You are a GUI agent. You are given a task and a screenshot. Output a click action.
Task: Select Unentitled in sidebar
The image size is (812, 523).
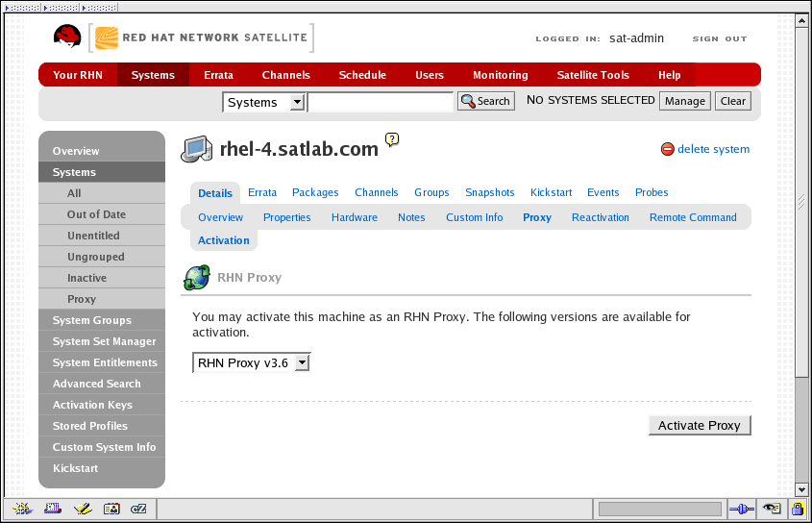pyautogui.click(x=102, y=236)
